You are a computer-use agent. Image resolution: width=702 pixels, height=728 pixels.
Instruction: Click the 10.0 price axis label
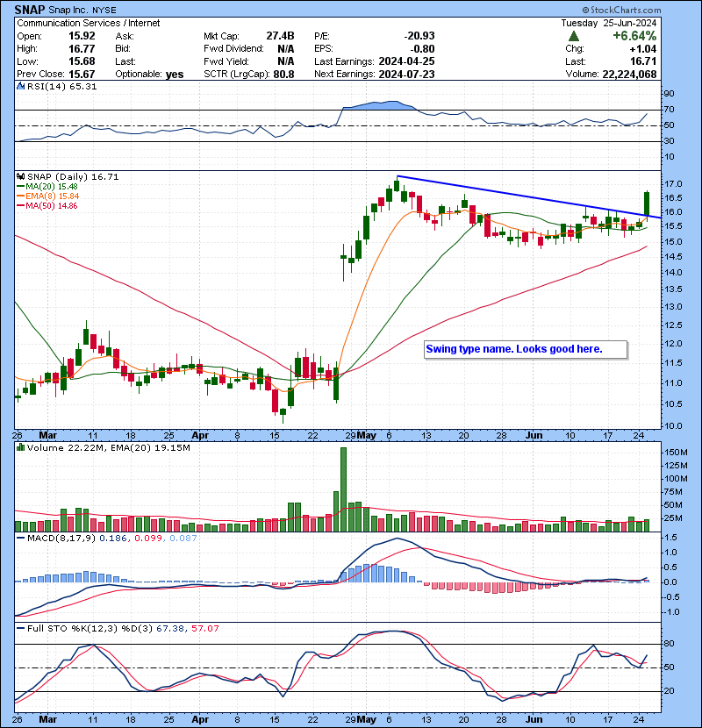pos(673,425)
